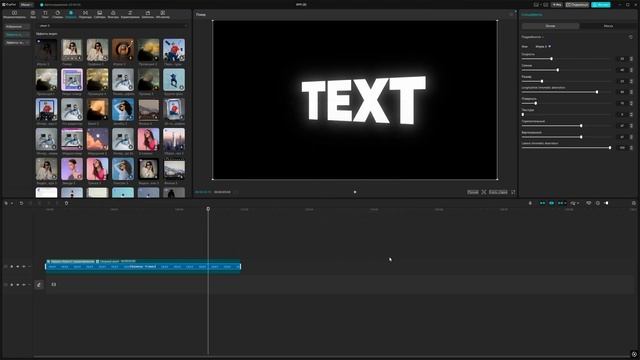Toggle the third linkage icon above timeline
The image size is (640, 360).
(561, 203)
